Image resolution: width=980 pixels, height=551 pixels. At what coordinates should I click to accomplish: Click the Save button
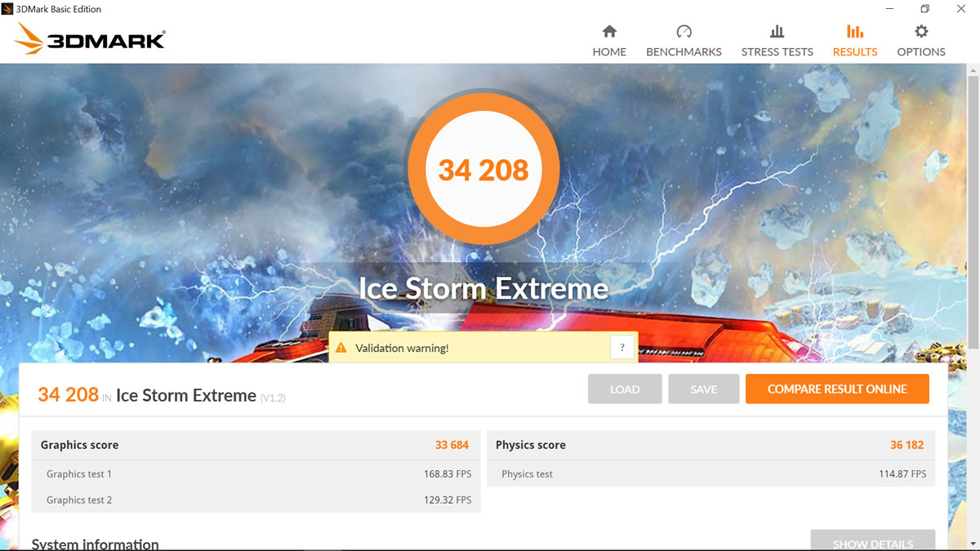703,389
